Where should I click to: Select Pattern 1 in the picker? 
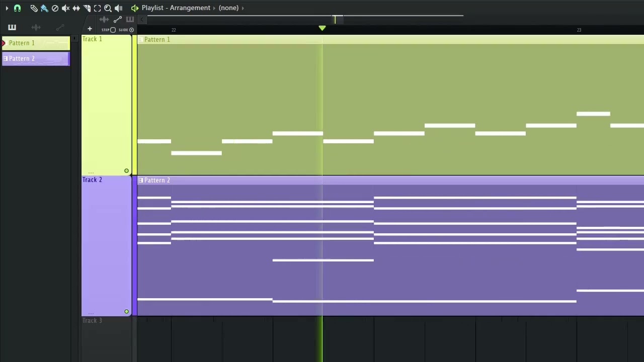tap(36, 43)
